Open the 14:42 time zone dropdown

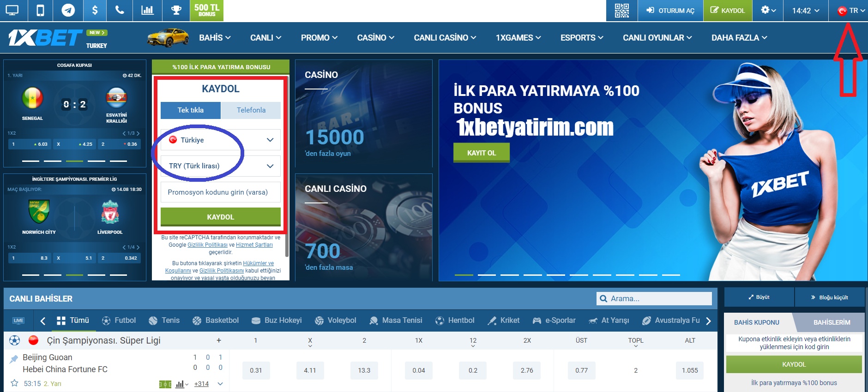pyautogui.click(x=806, y=10)
